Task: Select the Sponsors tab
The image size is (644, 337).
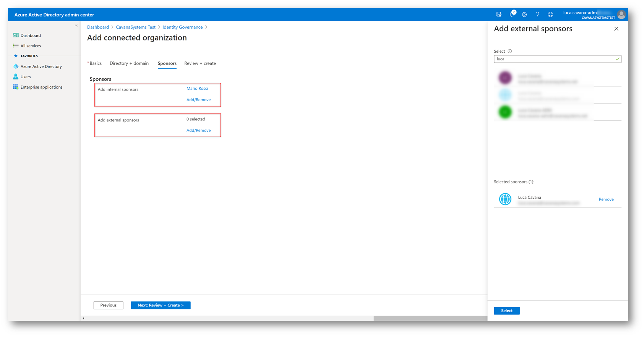Action: tap(167, 63)
